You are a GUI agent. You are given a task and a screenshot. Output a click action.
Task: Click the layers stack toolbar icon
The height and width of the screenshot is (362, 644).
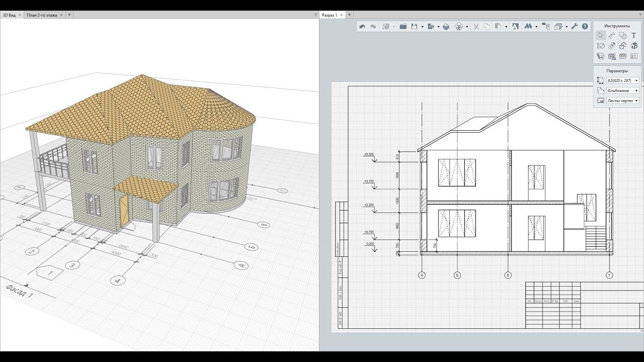coord(558,27)
